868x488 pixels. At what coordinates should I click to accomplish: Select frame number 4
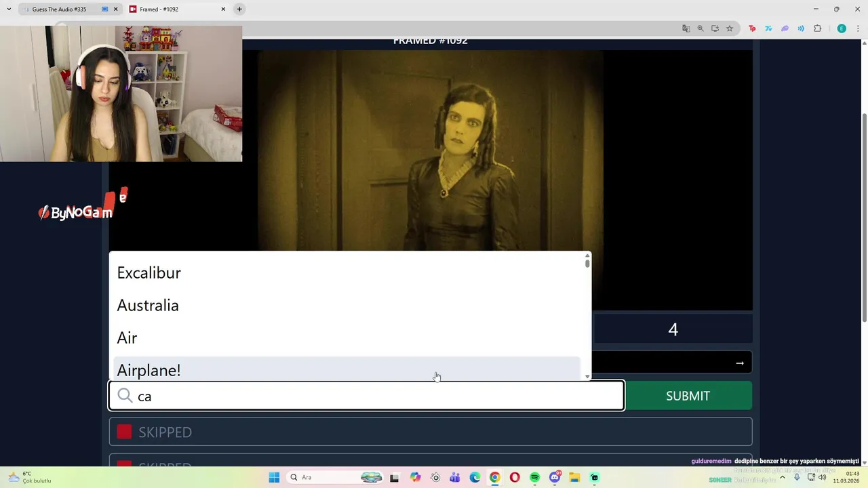pos(673,329)
